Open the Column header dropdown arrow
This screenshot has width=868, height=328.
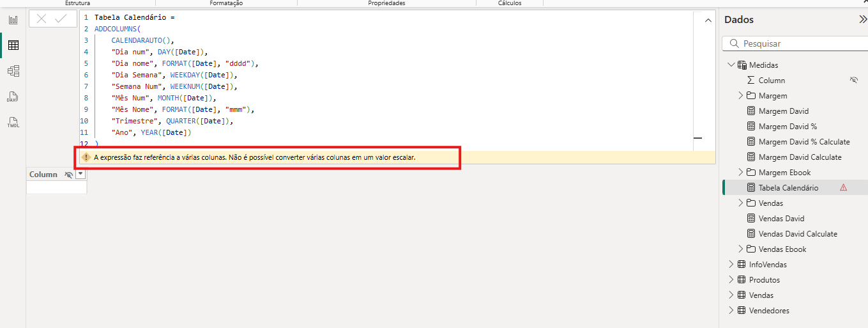tap(80, 175)
